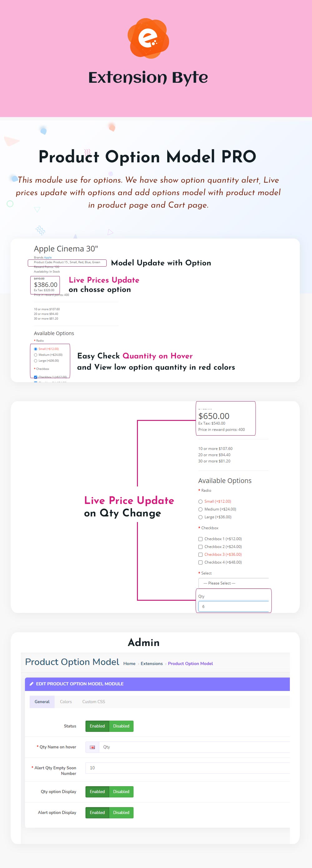Click the Alert Qty Empty Soon Number field

[188, 768]
